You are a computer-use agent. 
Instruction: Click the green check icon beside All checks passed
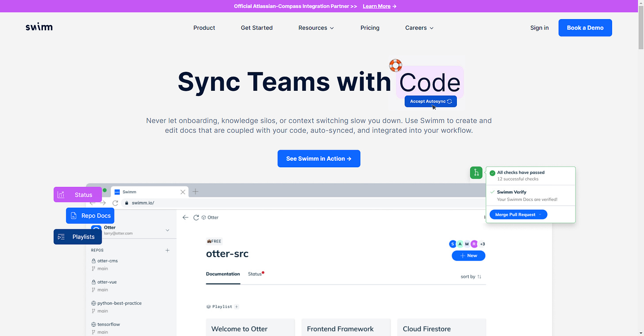coord(492,173)
